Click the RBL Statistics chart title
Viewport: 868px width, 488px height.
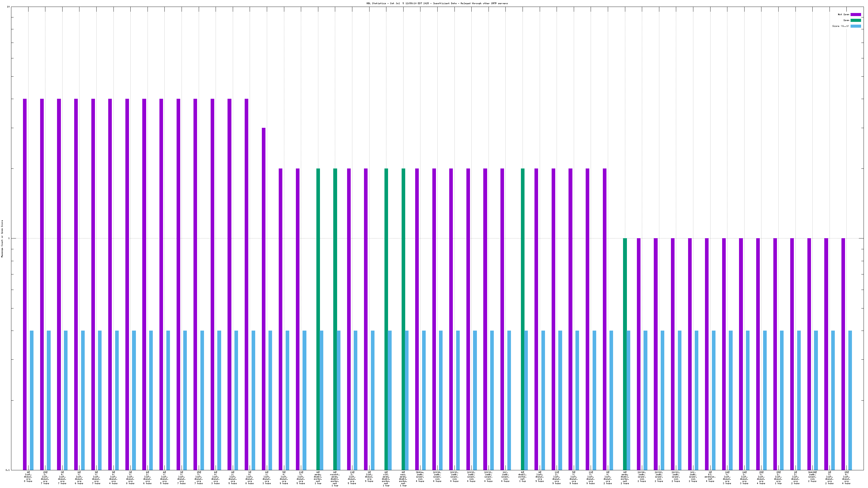pos(437,3)
